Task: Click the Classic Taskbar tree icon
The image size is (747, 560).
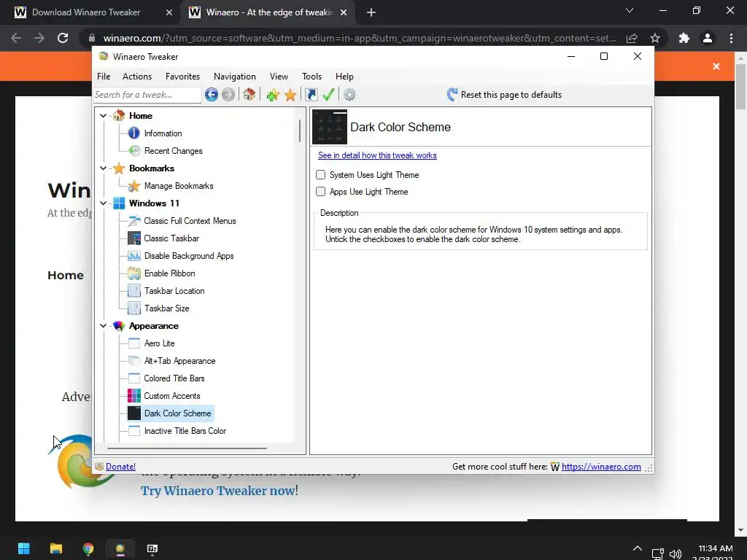Action: (134, 238)
